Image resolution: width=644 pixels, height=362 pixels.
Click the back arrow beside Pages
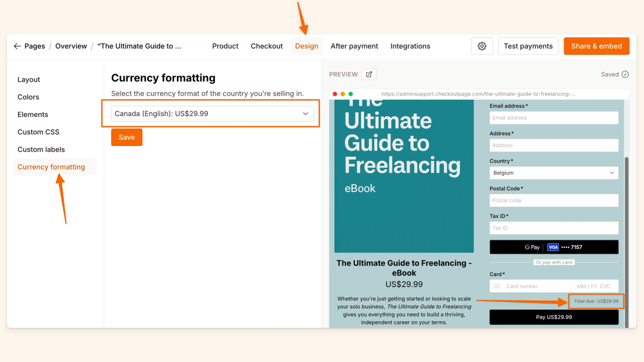tap(17, 46)
